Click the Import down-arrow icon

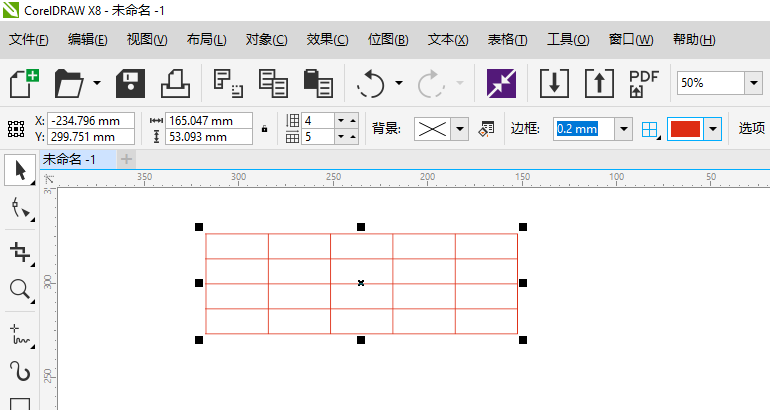pos(553,83)
